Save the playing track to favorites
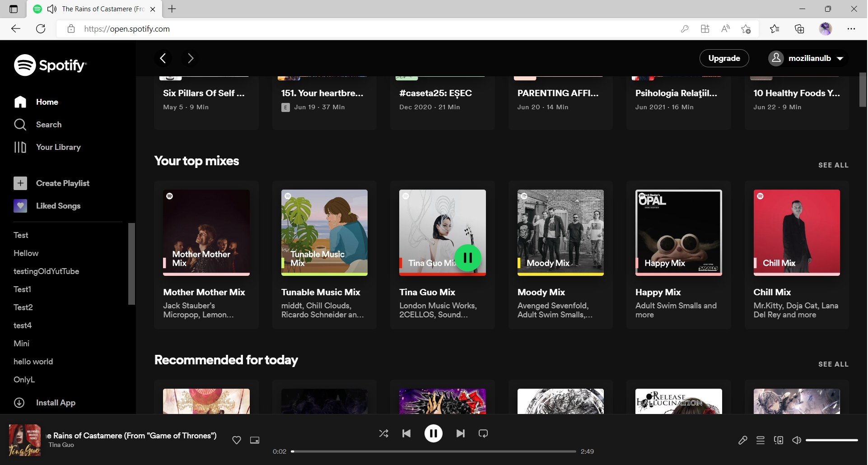The width and height of the screenshot is (868, 465). [x=237, y=440]
